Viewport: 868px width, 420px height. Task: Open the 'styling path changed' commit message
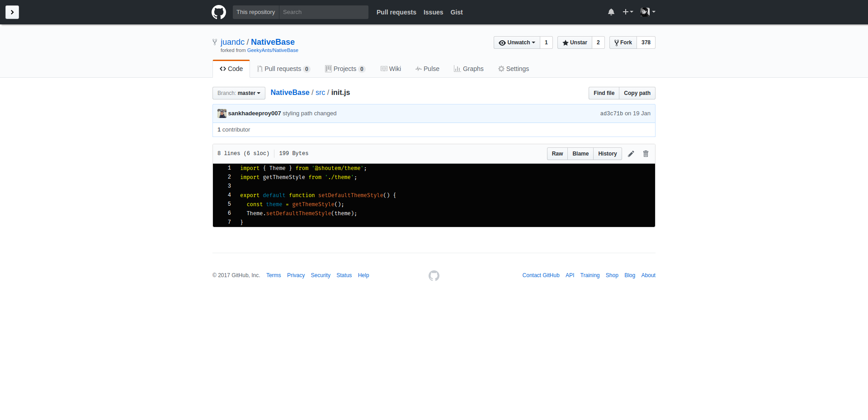[310, 113]
